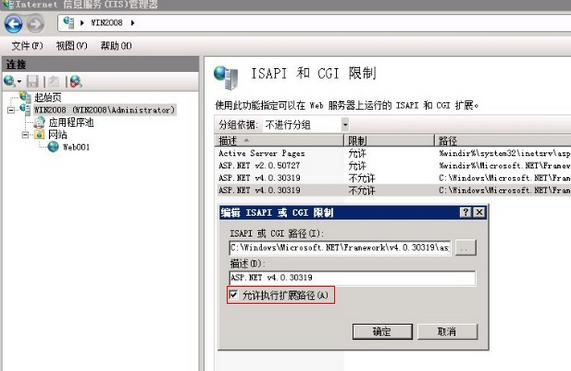Open the connect icon dropdown arrow

[x=19, y=81]
